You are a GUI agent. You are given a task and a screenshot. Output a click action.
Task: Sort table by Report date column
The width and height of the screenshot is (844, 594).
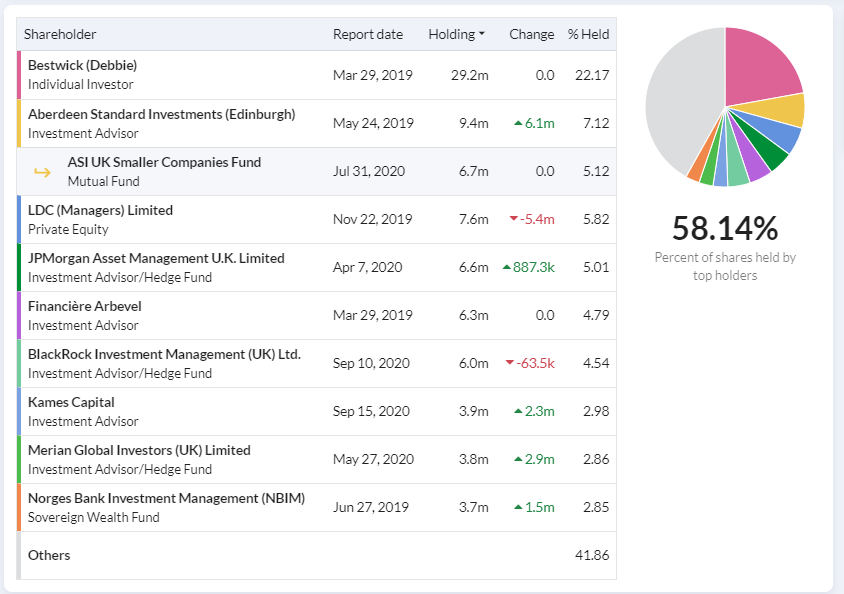367,34
